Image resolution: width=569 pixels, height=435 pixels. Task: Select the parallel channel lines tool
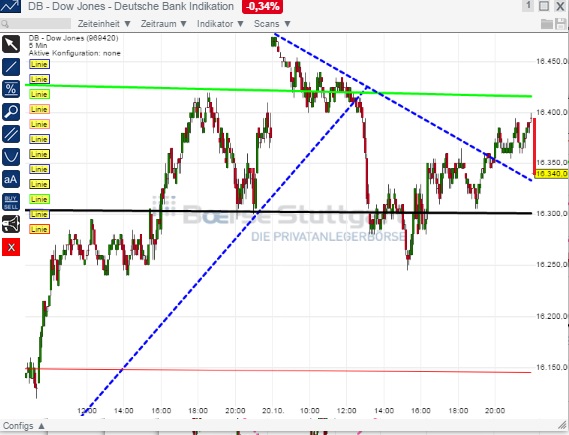coord(11,134)
